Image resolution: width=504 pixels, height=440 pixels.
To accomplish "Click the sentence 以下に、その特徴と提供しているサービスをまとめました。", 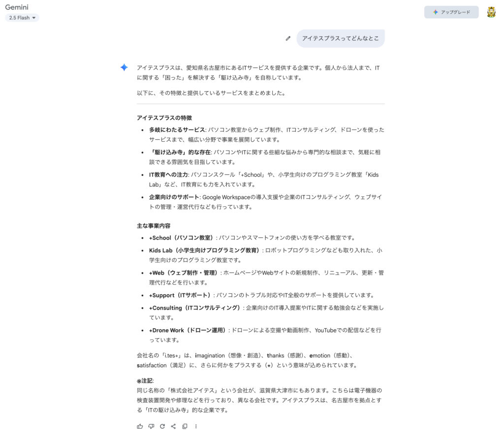I will pos(211,93).
